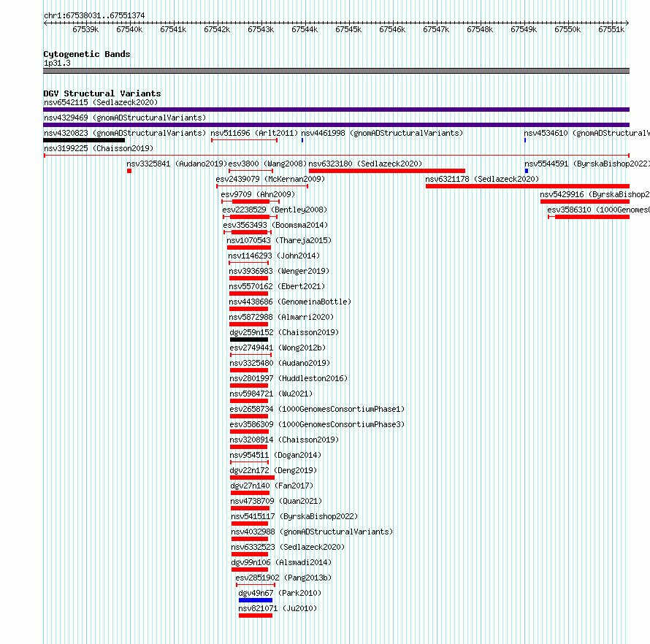Open nsv5429916 ByrskaBishop variant label
The image size is (650, 644).
point(595,194)
